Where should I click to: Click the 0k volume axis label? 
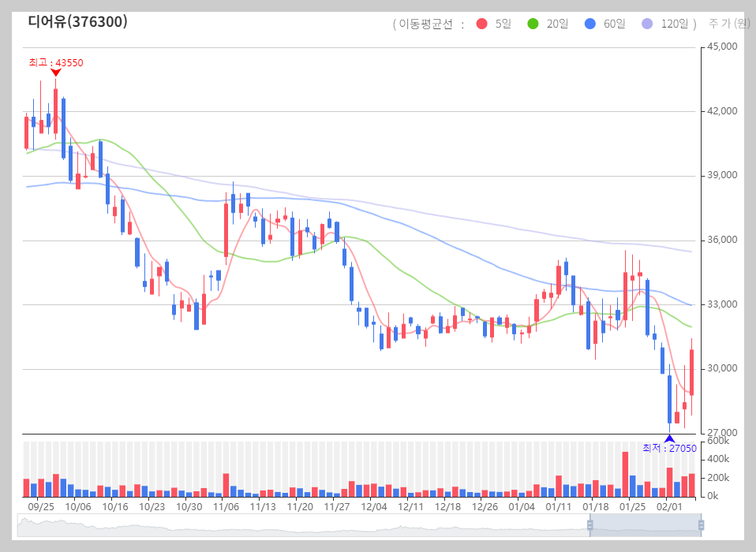[713, 496]
